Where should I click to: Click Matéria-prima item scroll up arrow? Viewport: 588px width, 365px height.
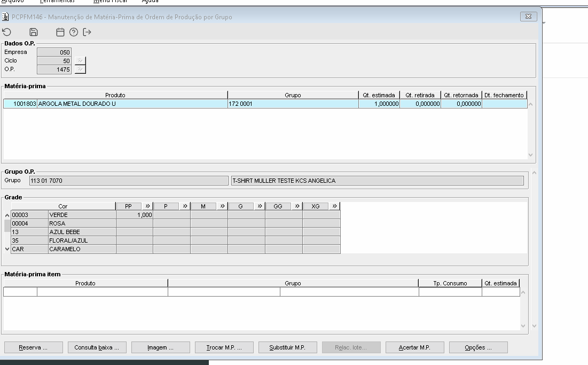(523, 293)
